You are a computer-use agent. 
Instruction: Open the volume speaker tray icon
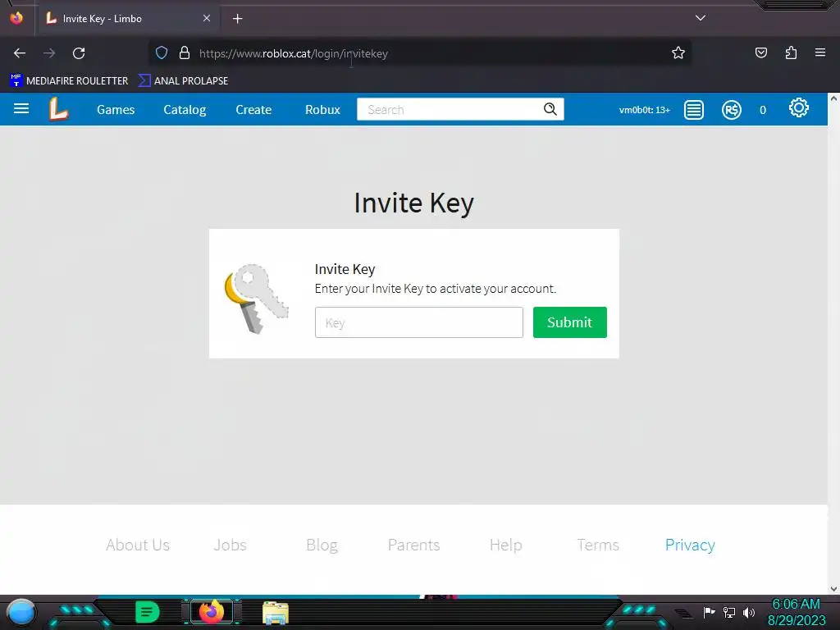[748, 612]
